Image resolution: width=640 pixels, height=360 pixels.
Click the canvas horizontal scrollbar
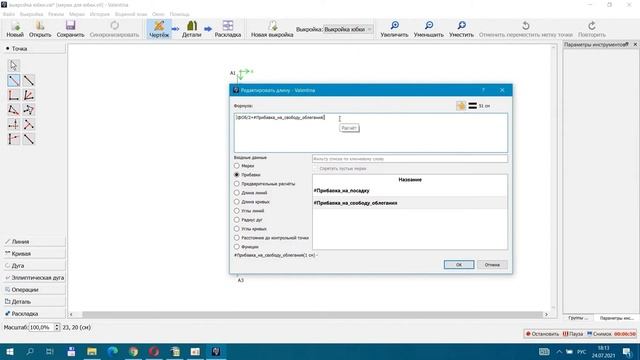[309, 314]
